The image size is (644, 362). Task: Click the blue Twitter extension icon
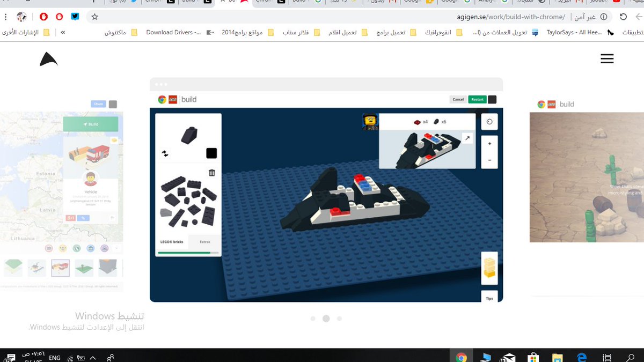tap(75, 17)
